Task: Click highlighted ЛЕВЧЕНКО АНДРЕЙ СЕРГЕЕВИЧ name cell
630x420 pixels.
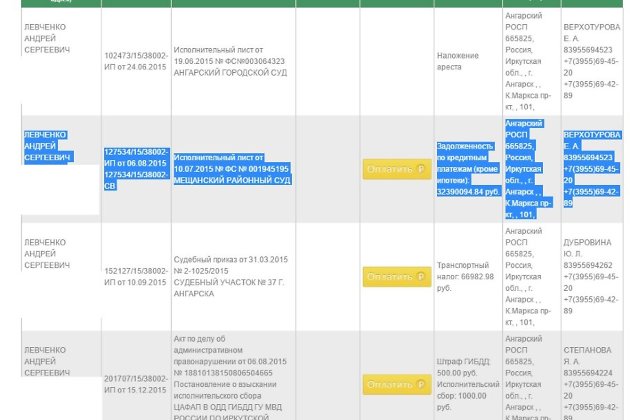Action: point(47,145)
